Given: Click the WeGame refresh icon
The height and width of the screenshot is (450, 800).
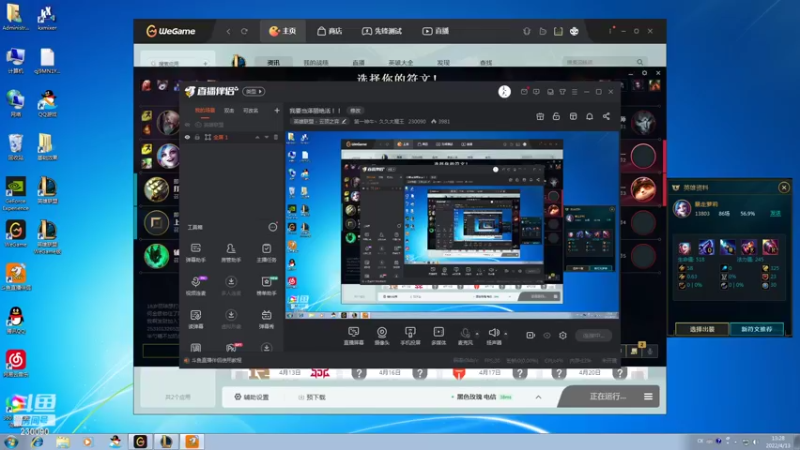Looking at the screenshot, I should (244, 31).
